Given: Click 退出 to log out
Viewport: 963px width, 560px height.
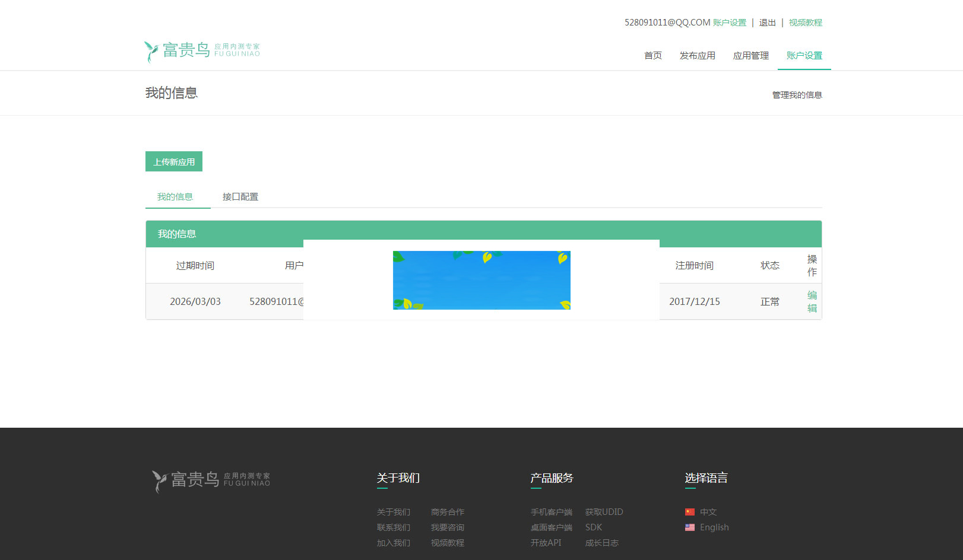Looking at the screenshot, I should [767, 22].
